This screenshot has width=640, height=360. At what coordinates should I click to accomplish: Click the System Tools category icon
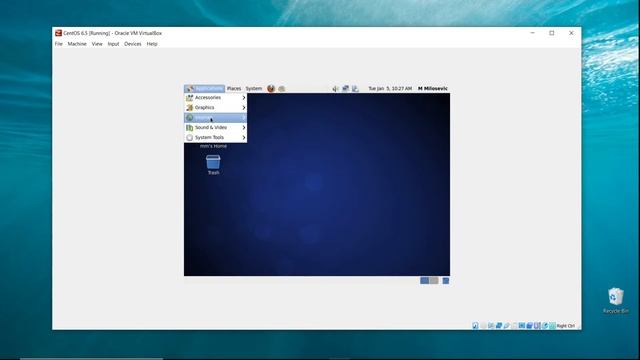coord(189,138)
